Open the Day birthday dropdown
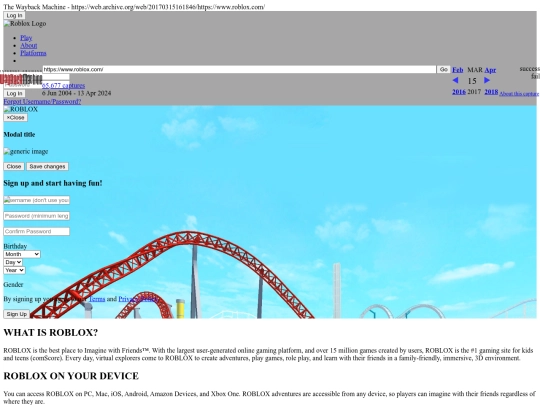This screenshot has width=540, height=405. (x=13, y=262)
